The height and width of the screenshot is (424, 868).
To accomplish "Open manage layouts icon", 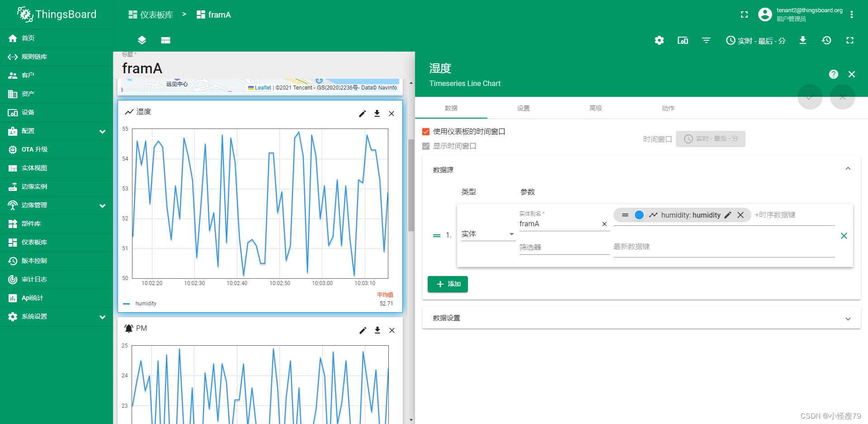I will click(x=165, y=40).
